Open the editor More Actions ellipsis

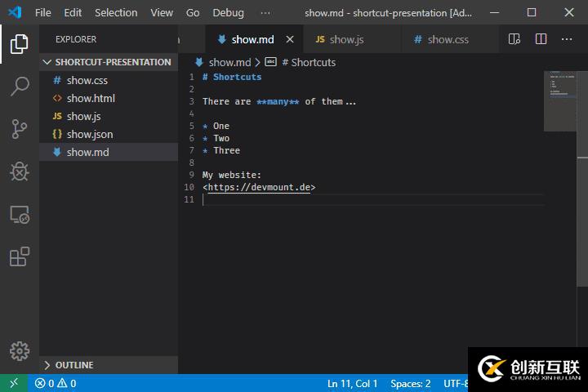pyautogui.click(x=567, y=39)
